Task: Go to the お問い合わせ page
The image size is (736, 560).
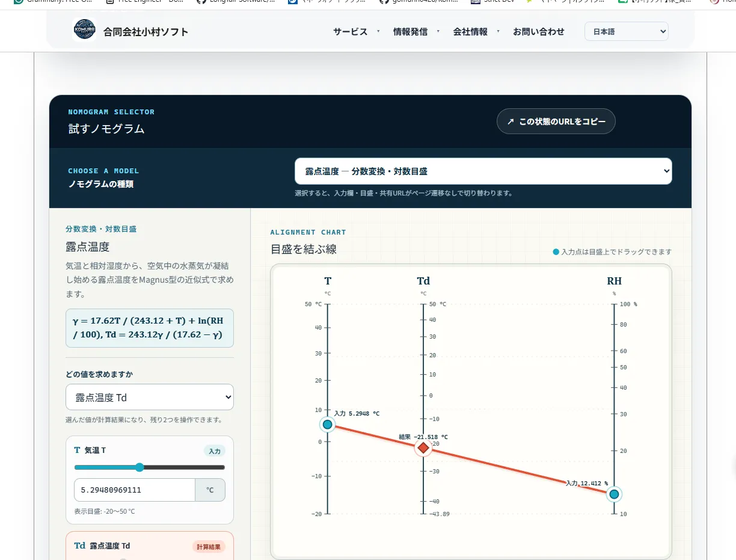Action: click(539, 31)
